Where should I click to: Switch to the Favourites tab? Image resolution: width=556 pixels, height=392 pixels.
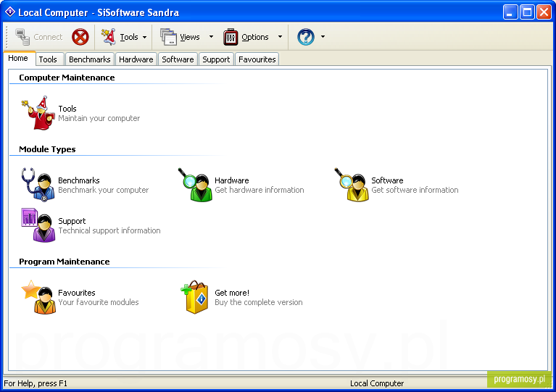pyautogui.click(x=257, y=59)
